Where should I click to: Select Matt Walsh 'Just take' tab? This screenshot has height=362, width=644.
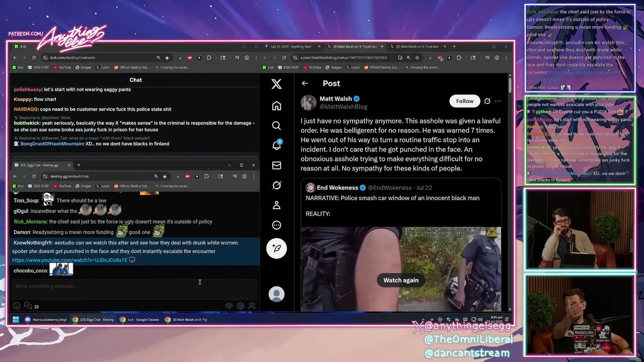pyautogui.click(x=417, y=46)
